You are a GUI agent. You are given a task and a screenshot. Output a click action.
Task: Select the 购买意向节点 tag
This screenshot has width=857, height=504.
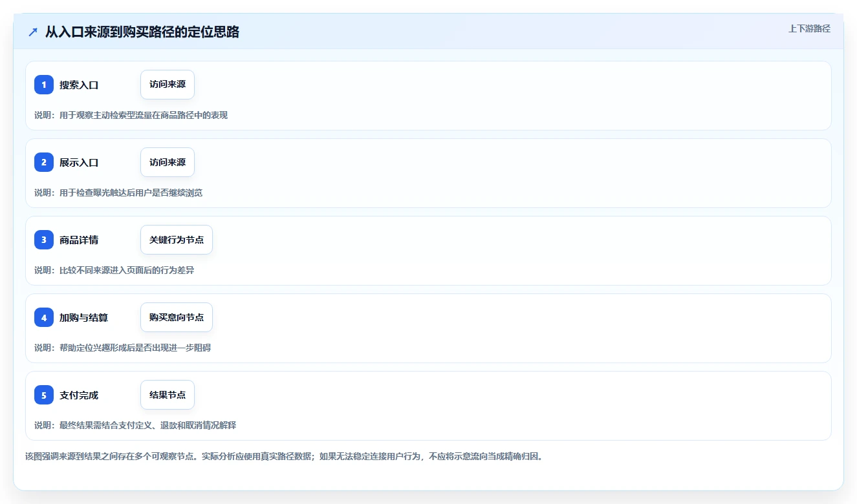click(x=177, y=317)
